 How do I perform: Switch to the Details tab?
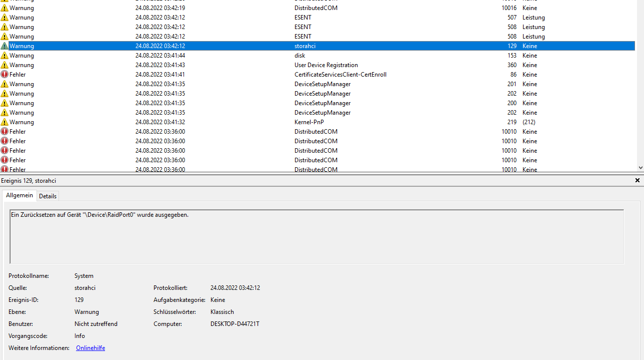click(47, 196)
